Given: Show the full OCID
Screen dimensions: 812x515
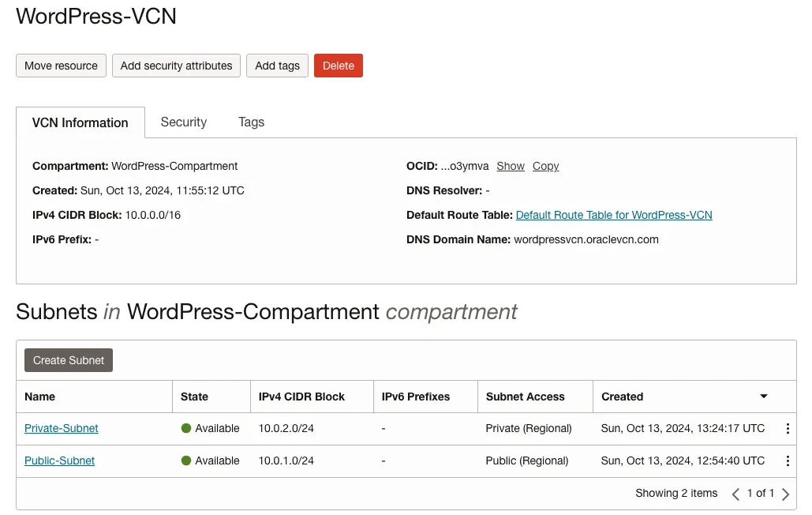Looking at the screenshot, I should point(511,166).
